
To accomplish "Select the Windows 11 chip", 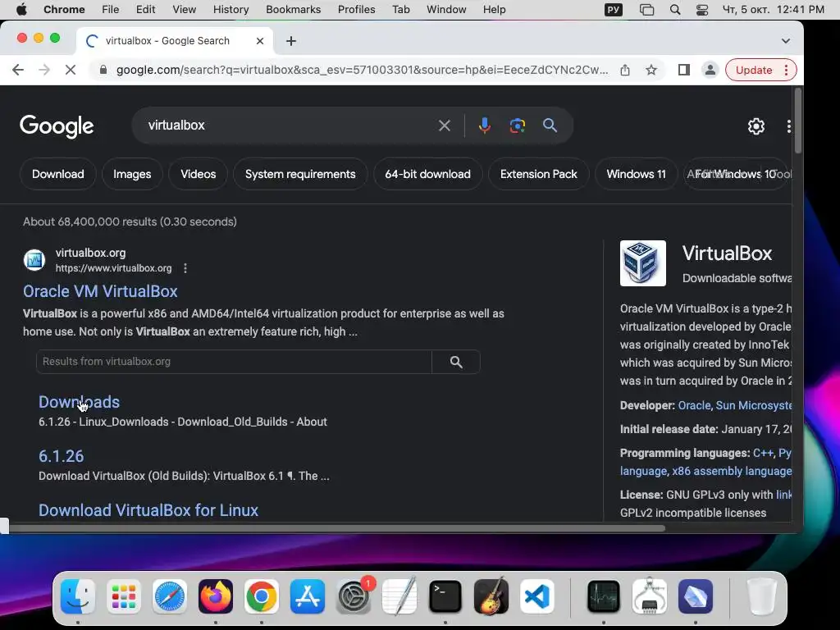I will 636,174.
